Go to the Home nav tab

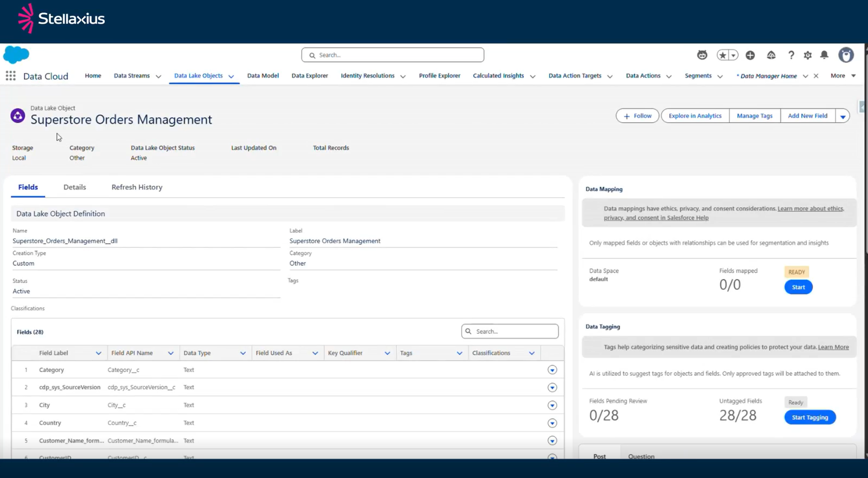[93, 76]
